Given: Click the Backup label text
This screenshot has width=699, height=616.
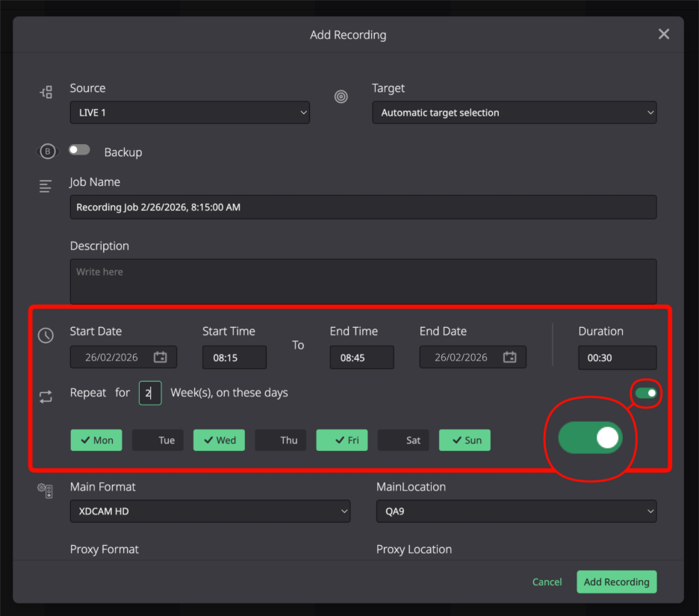Looking at the screenshot, I should 123,152.
